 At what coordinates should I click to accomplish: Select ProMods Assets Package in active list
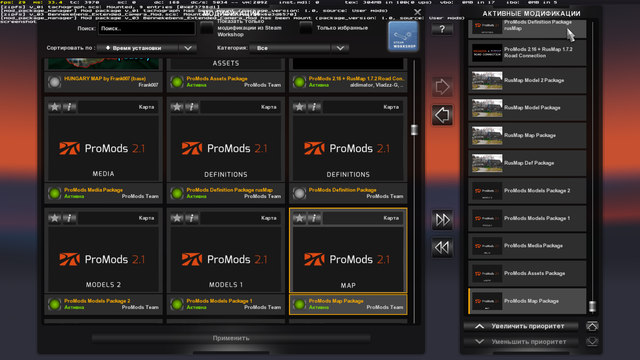(527, 273)
